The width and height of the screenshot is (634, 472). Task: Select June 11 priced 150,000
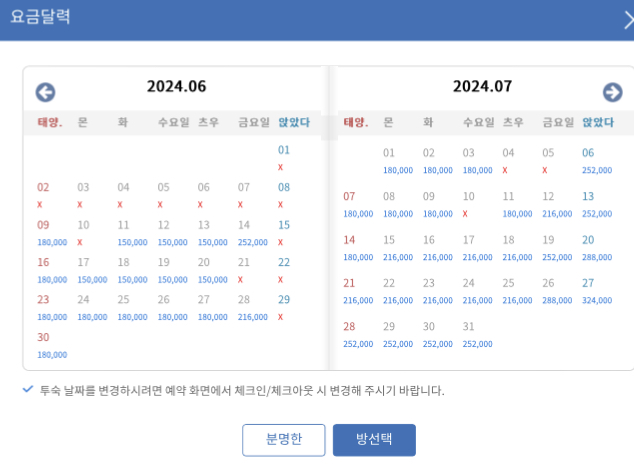(132, 233)
